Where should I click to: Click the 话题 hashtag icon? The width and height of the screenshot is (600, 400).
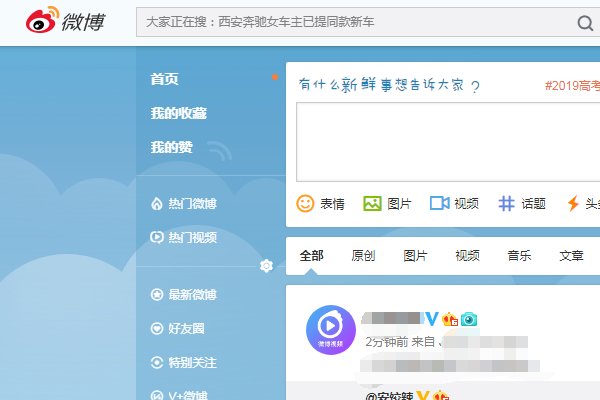point(506,203)
